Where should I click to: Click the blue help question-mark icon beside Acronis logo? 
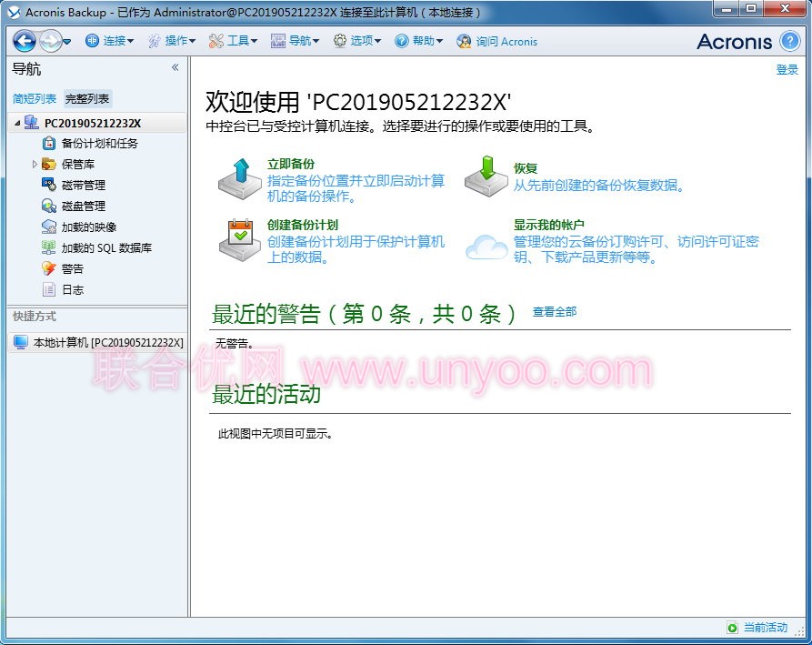pos(790,41)
